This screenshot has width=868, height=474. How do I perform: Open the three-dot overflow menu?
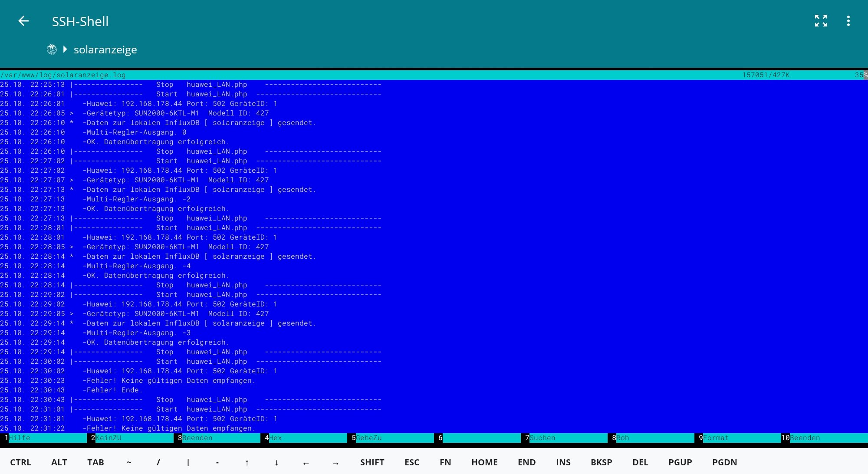pos(848,21)
